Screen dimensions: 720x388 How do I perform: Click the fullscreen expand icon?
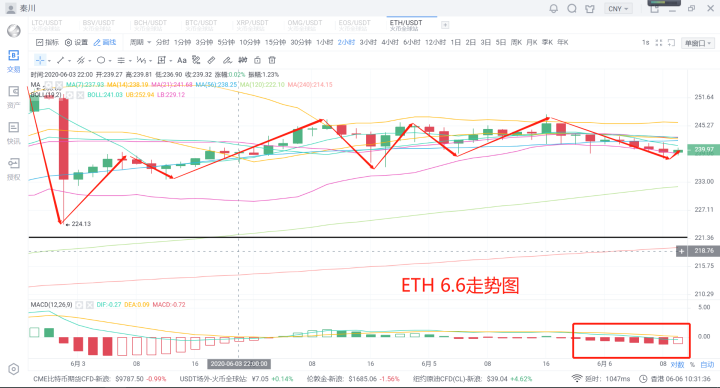[658, 43]
